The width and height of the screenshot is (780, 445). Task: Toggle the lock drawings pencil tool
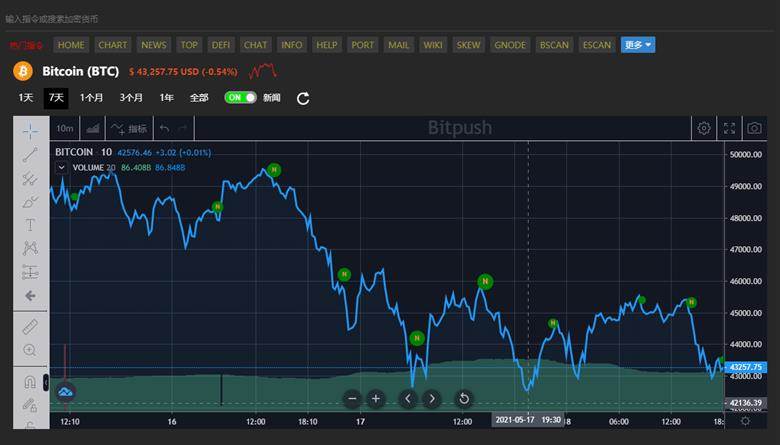point(30,405)
